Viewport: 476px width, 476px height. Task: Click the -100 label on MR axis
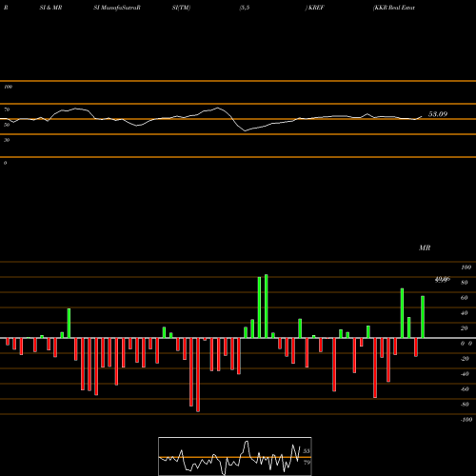[466, 420]
